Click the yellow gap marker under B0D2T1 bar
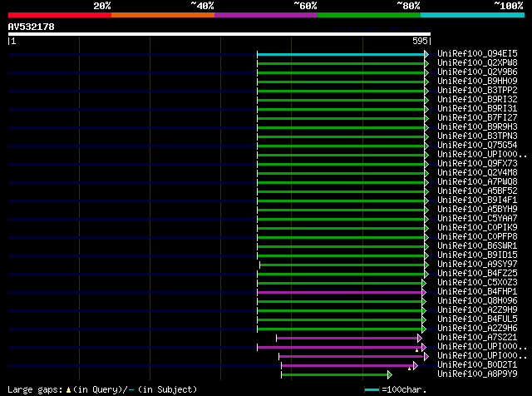 pyautogui.click(x=410, y=369)
